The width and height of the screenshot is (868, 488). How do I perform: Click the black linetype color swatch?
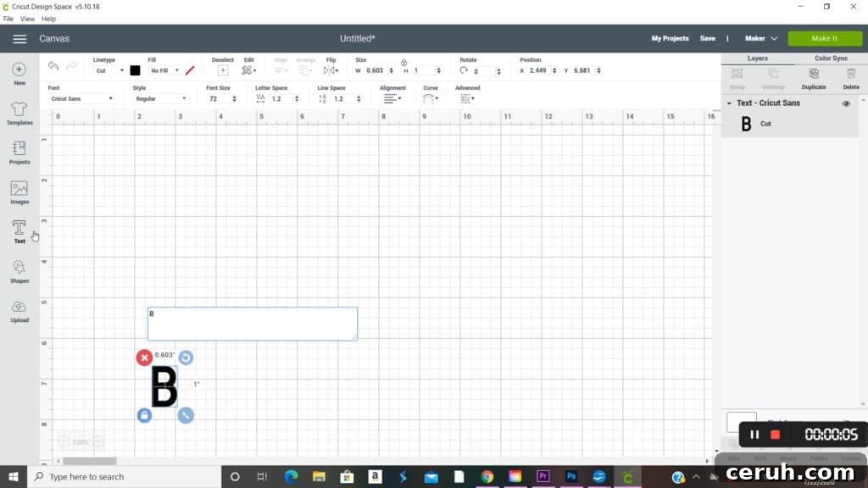135,71
